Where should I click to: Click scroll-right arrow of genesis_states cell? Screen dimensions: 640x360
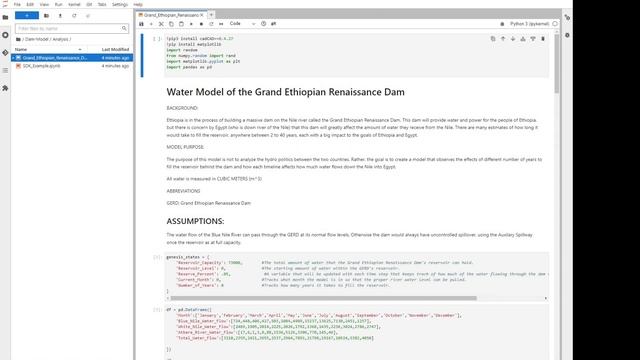pyautogui.click(x=546, y=298)
